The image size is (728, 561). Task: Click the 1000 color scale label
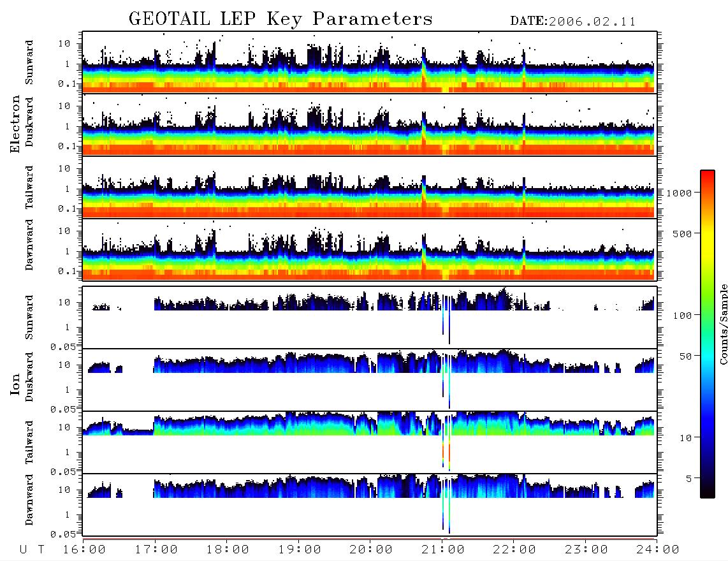pyautogui.click(x=679, y=193)
